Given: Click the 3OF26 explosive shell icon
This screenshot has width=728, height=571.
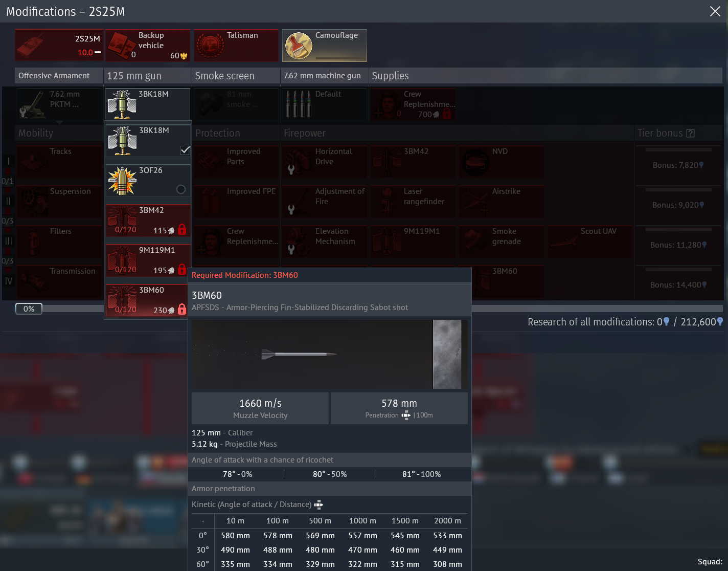Looking at the screenshot, I should pyautogui.click(x=122, y=181).
